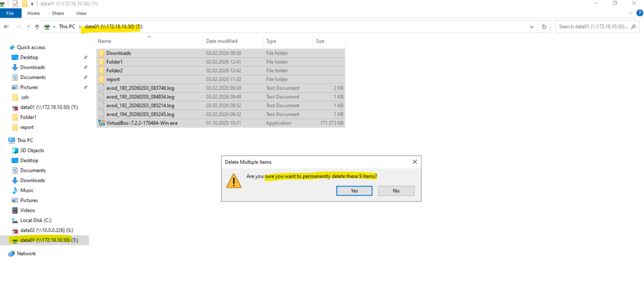The width and height of the screenshot is (644, 306).
Task: Close the Delete Multiple Items dialog
Action: 414,162
